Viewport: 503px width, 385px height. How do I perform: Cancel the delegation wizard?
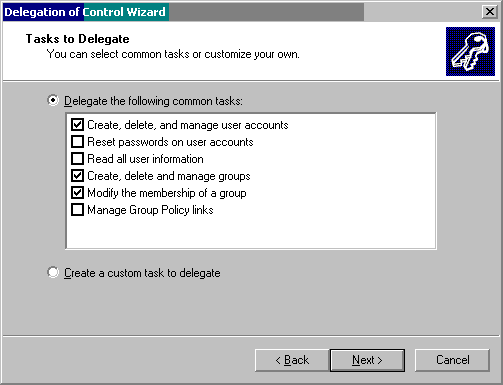(x=452, y=360)
